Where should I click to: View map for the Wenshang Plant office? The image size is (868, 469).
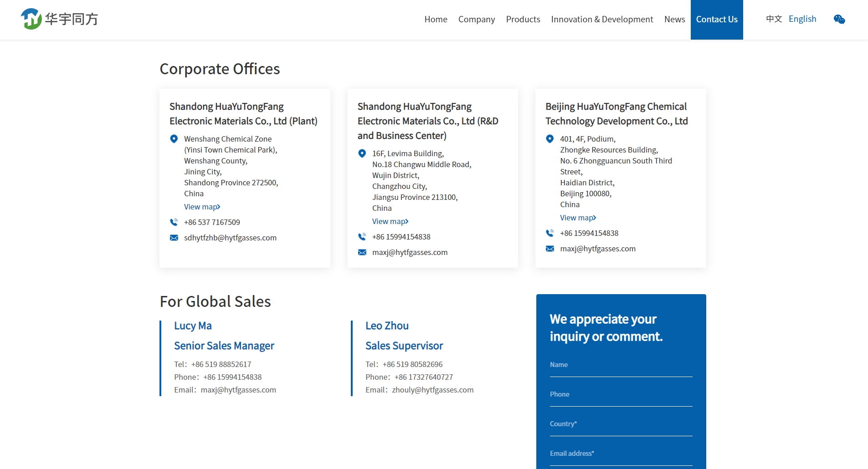click(x=202, y=207)
